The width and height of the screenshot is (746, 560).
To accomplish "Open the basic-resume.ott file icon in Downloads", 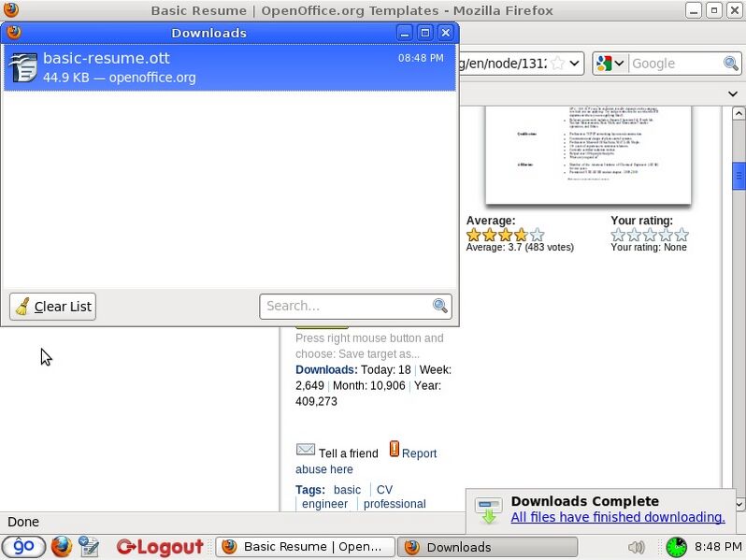I will 23,67.
